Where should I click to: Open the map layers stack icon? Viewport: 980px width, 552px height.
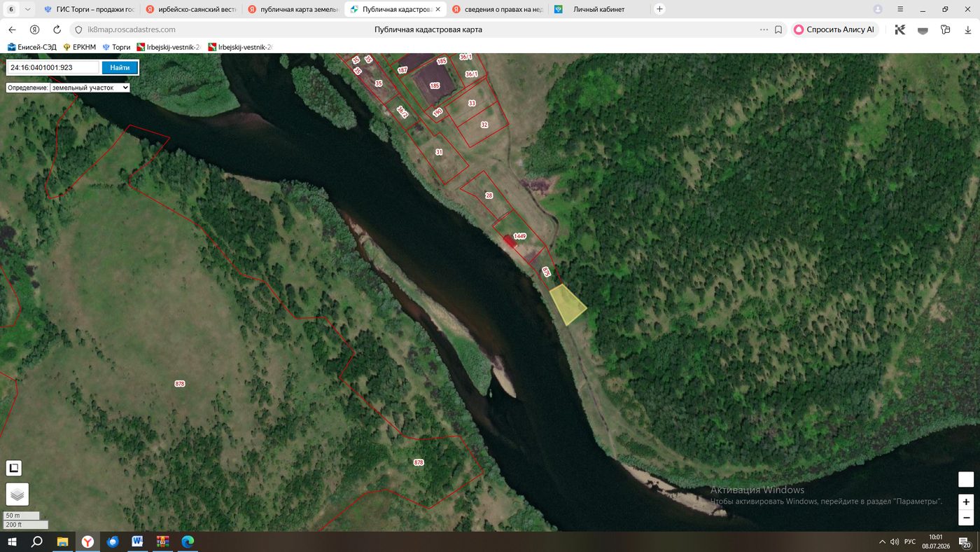(x=17, y=495)
